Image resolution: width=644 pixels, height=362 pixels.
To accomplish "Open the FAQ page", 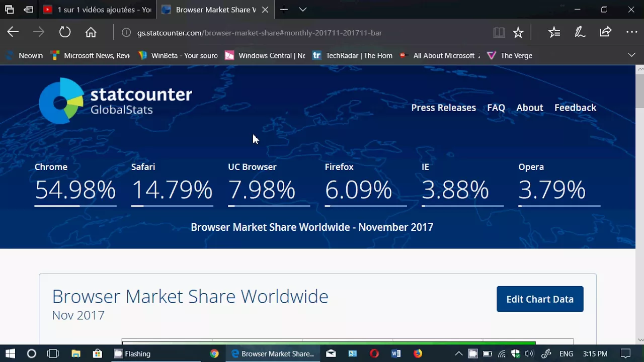I will [x=496, y=108].
